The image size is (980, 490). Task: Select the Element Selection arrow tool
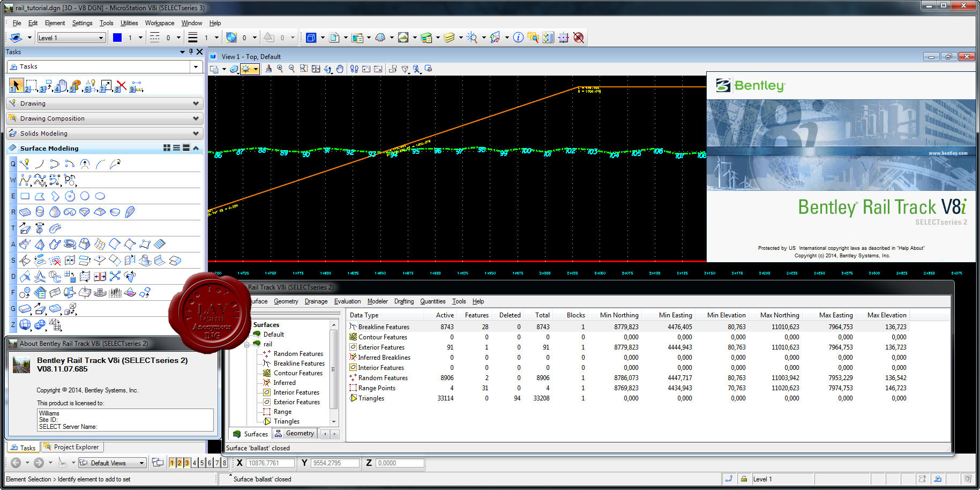click(16, 85)
